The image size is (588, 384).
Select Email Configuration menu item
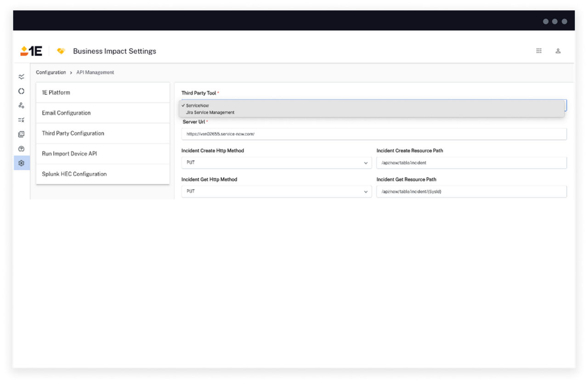tap(103, 113)
